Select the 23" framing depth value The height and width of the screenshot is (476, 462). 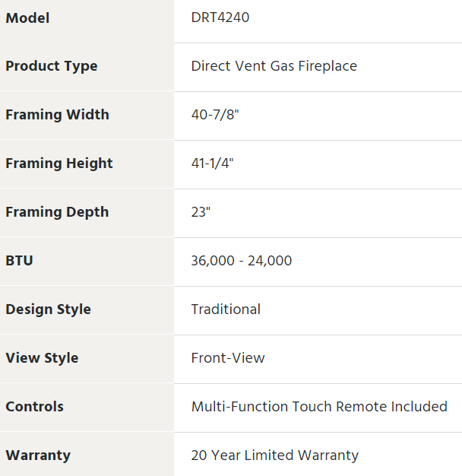coord(201,212)
